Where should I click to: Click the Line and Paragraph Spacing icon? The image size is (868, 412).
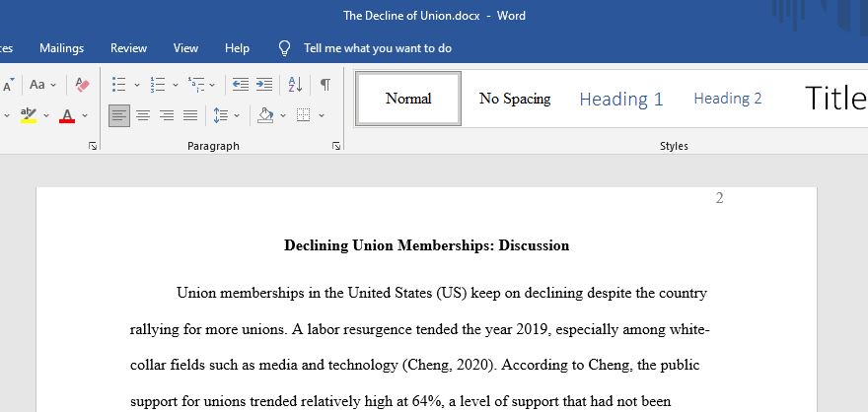pyautogui.click(x=220, y=115)
